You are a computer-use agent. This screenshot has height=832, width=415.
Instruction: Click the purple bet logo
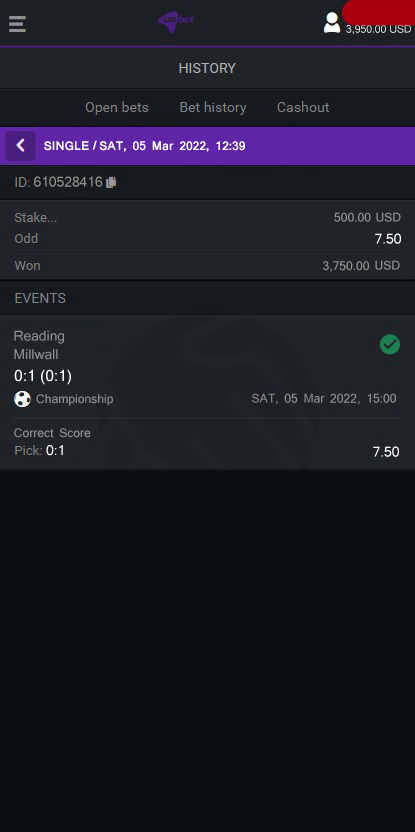(x=176, y=22)
